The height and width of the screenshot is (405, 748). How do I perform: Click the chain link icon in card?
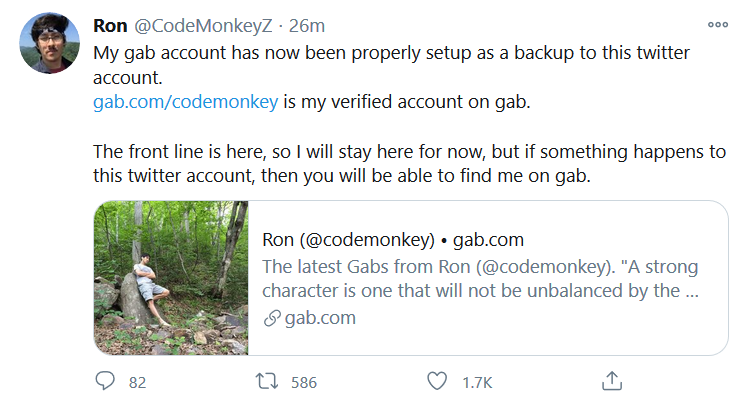[272, 318]
